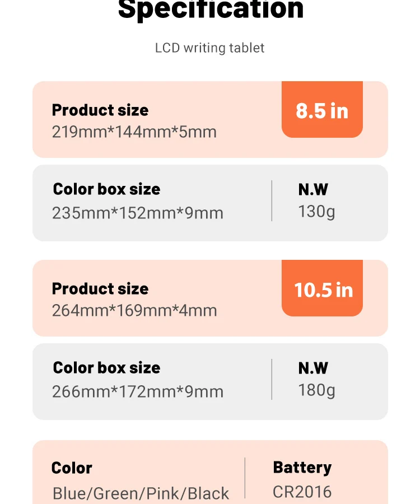Click the second Color box size label
The image size is (420, 504).
106,367
